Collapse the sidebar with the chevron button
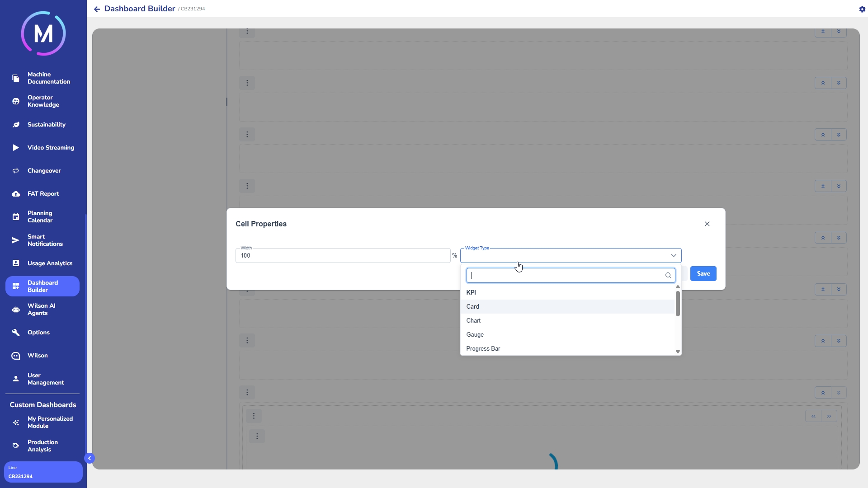 [90, 458]
